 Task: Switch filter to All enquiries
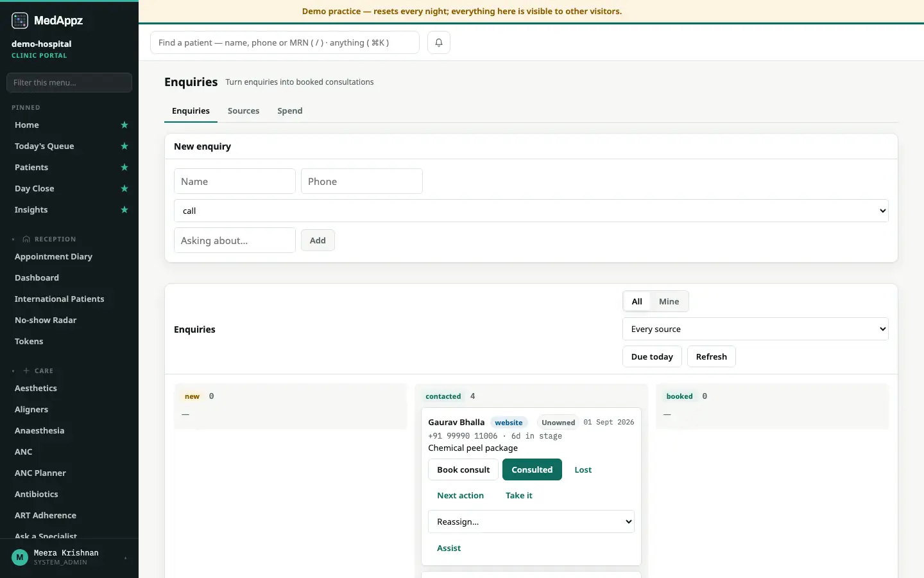click(x=637, y=301)
